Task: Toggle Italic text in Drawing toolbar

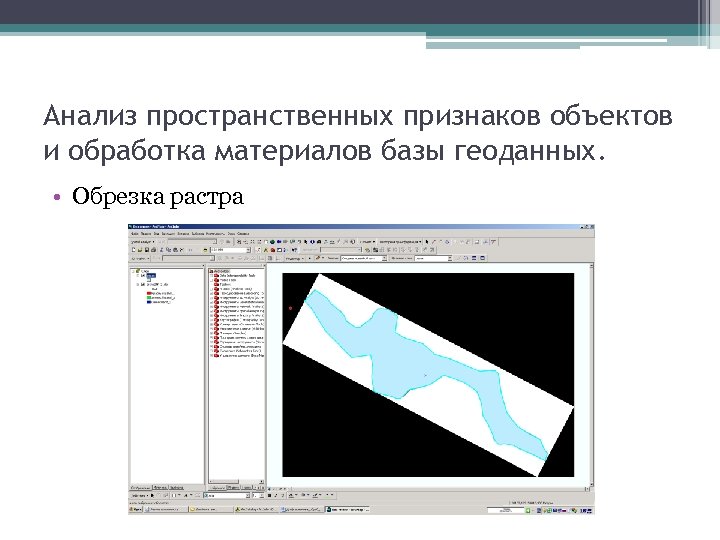Action: click(276, 495)
